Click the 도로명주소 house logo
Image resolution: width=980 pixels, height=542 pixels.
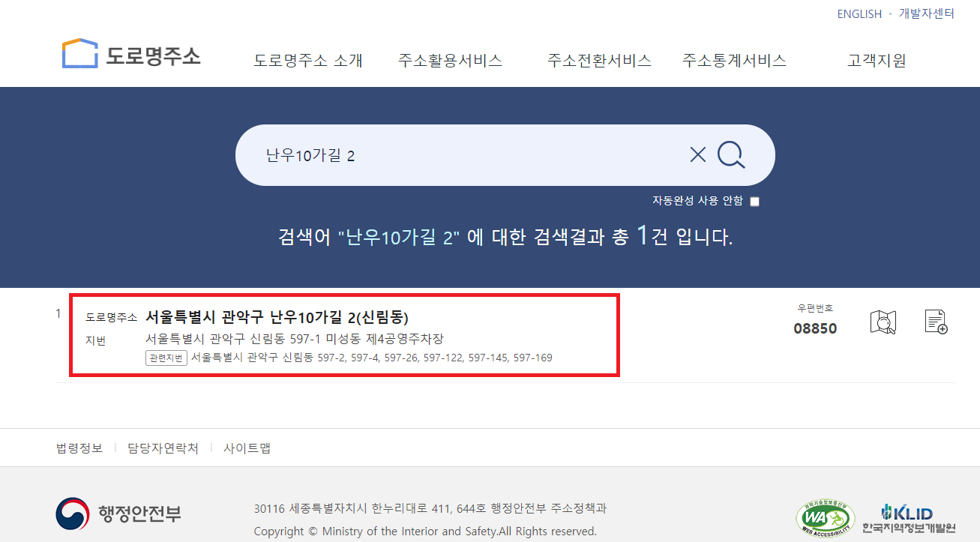click(x=131, y=54)
